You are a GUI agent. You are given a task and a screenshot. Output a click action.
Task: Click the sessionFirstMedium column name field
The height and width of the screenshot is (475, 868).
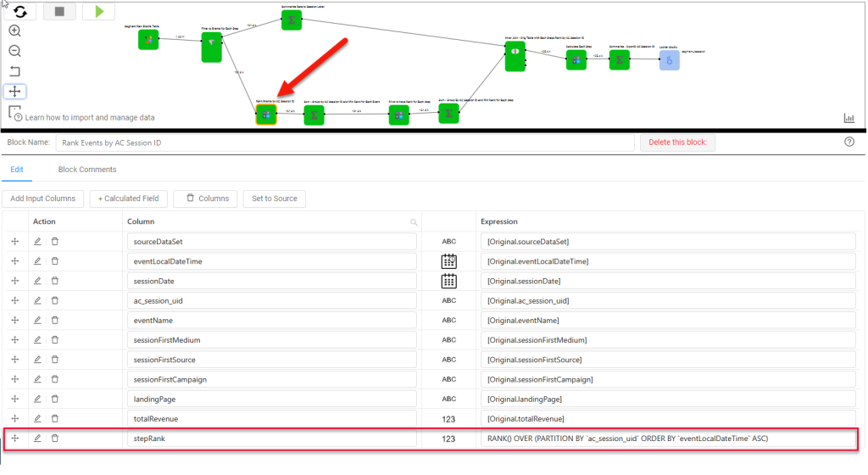point(272,340)
